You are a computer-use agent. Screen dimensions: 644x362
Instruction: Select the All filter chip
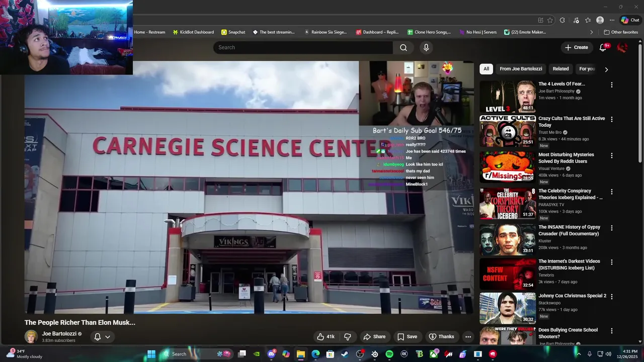pyautogui.click(x=486, y=69)
